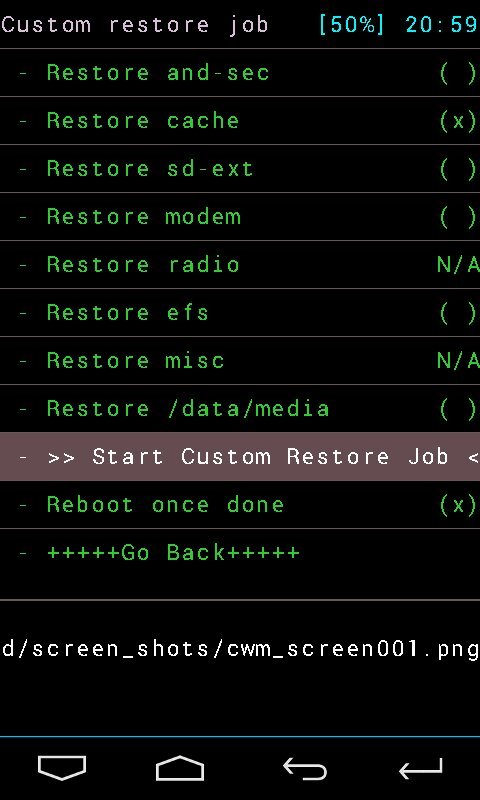Toggle the Restore and-sec checkbox
This screenshot has width=480, height=800.
(458, 73)
